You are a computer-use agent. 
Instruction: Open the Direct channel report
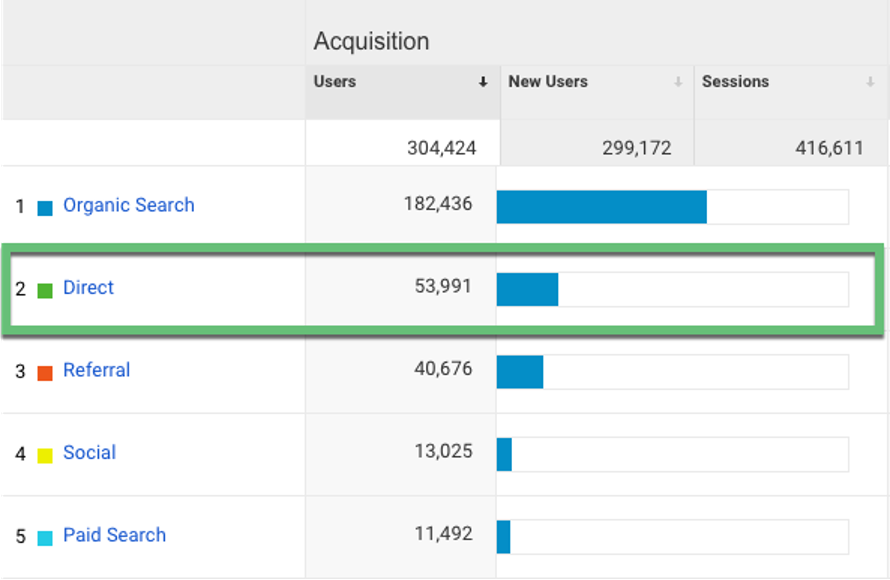(x=88, y=288)
